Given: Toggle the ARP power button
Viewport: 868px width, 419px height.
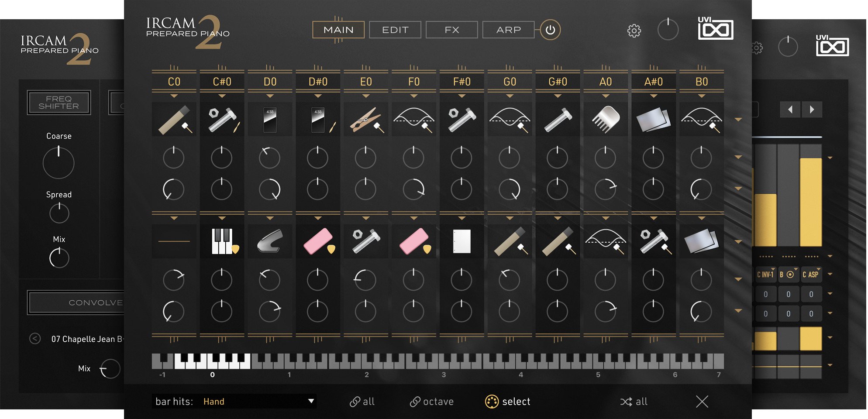Looking at the screenshot, I should point(550,30).
